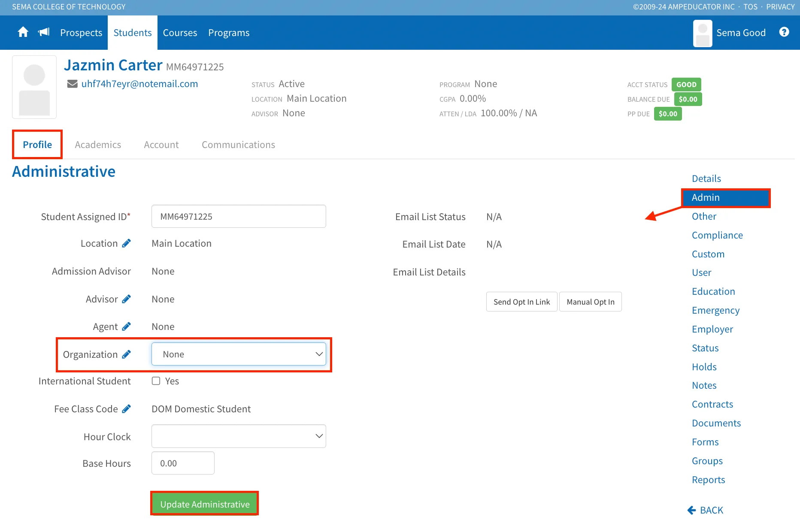Viewport: 800px width, 532px height.
Task: Open the Programs menu
Action: (x=229, y=33)
